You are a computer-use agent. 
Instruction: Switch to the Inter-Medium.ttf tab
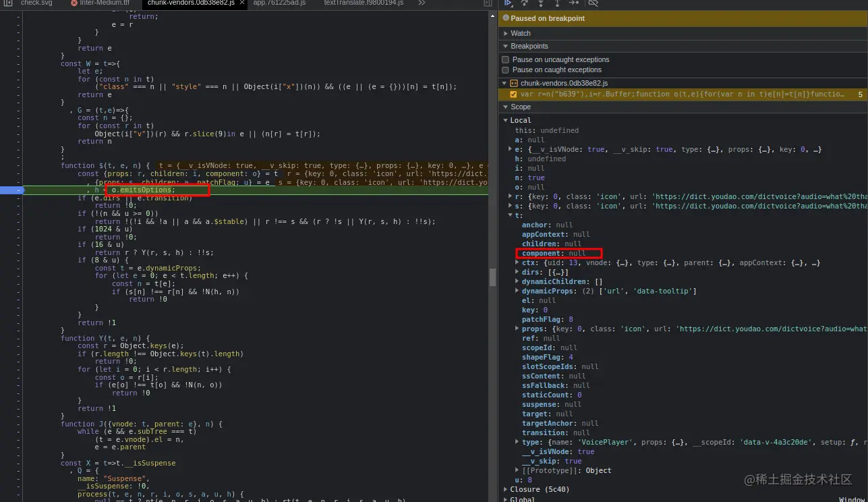click(99, 3)
